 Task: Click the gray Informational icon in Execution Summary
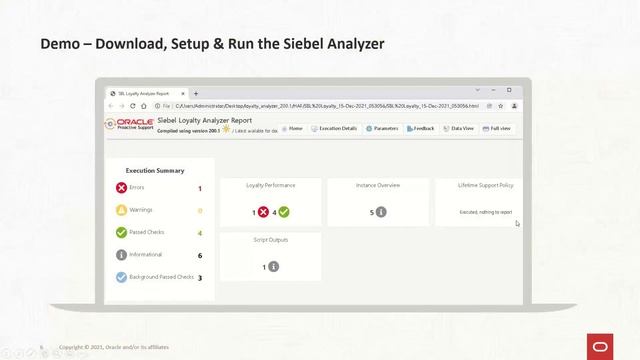tap(121, 255)
